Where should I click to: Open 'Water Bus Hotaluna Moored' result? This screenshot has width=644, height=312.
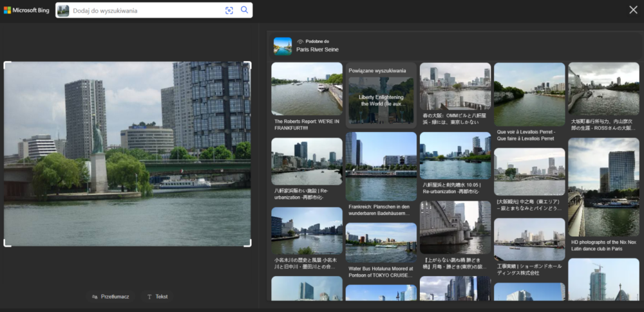[381, 243]
